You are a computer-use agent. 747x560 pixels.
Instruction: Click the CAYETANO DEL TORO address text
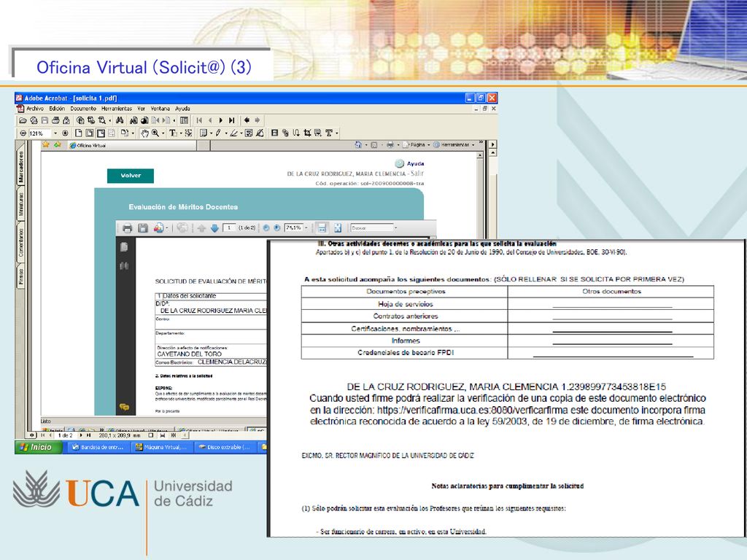[190, 354]
